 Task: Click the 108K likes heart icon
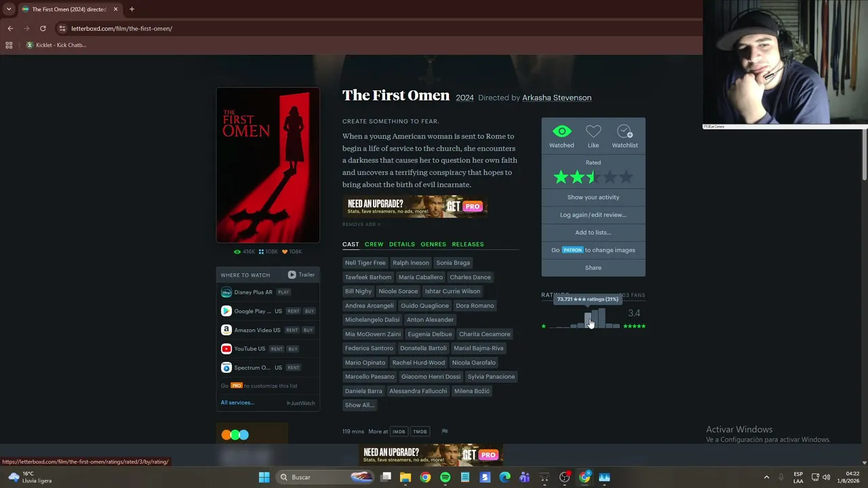285,251
